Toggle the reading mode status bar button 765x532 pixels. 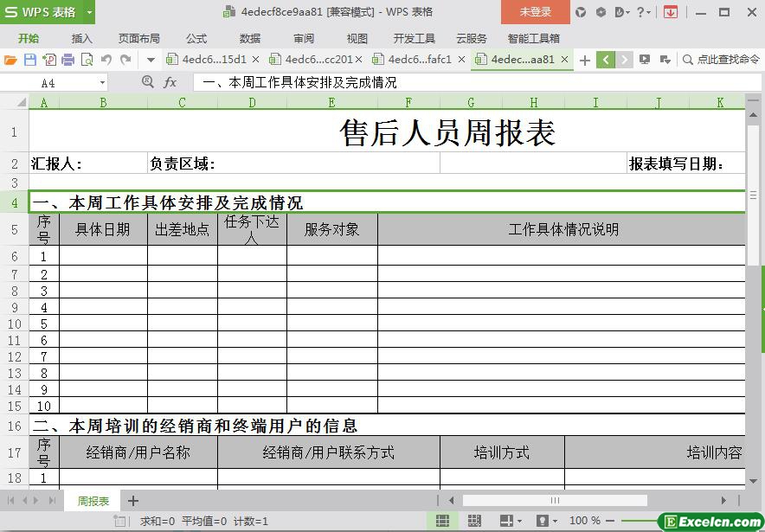tap(505, 521)
